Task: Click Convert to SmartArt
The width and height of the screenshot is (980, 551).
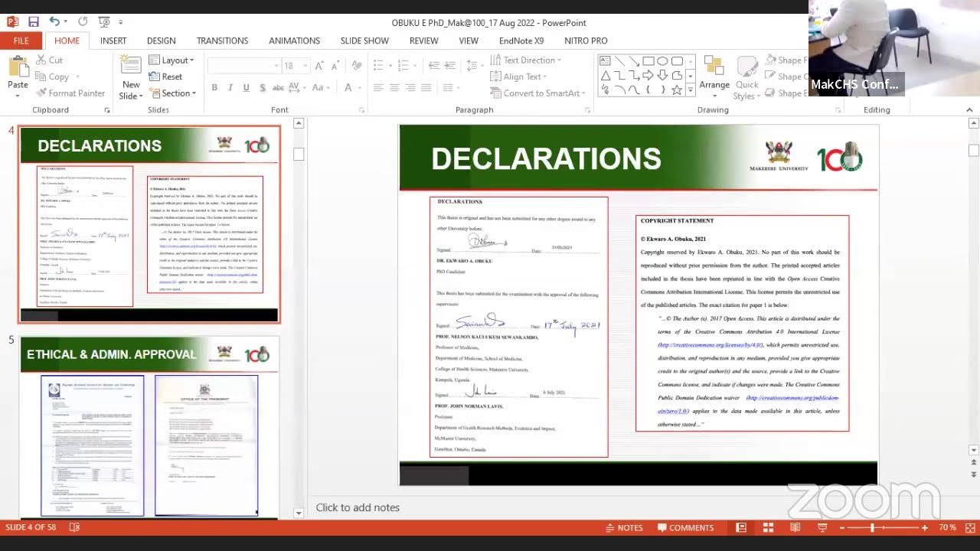Action: click(537, 93)
